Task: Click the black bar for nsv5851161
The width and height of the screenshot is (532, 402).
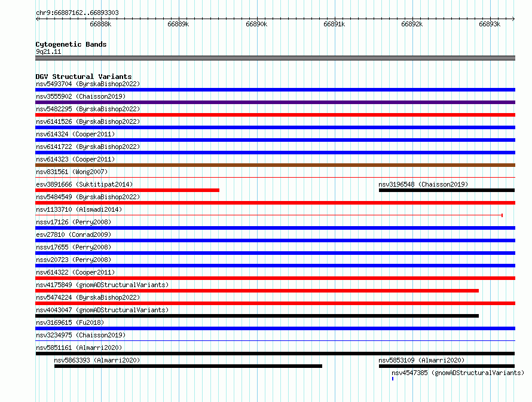Action: (275, 354)
